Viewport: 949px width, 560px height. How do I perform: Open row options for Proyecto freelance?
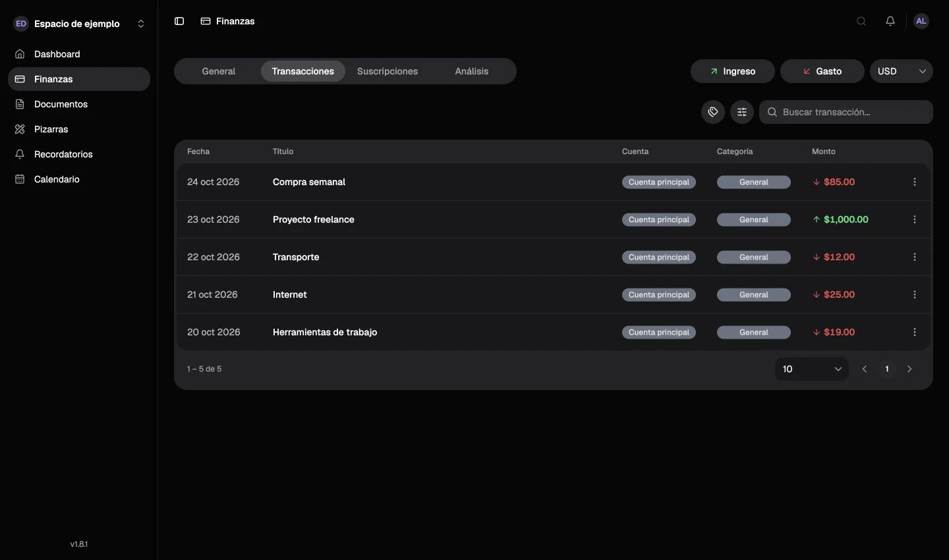point(915,219)
